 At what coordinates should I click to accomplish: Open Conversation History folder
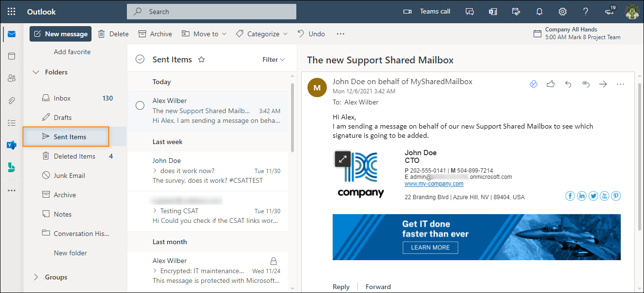75,234
